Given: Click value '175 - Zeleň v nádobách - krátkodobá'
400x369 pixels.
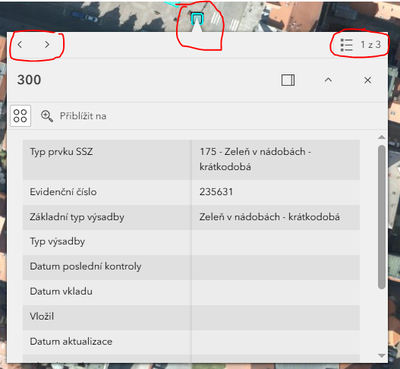Looking at the screenshot, I should [x=255, y=159].
